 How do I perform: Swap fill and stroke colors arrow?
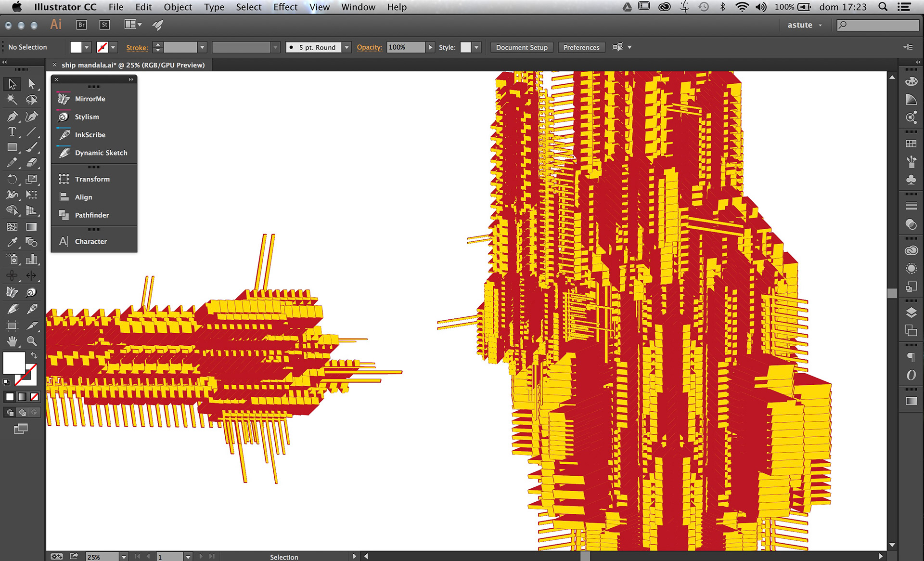click(x=34, y=355)
